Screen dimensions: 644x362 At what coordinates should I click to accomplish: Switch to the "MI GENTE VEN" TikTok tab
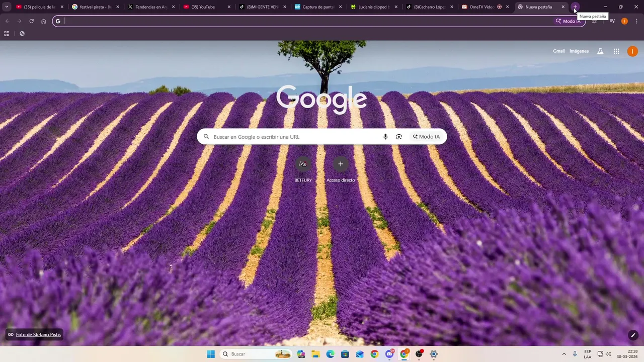coord(262,7)
